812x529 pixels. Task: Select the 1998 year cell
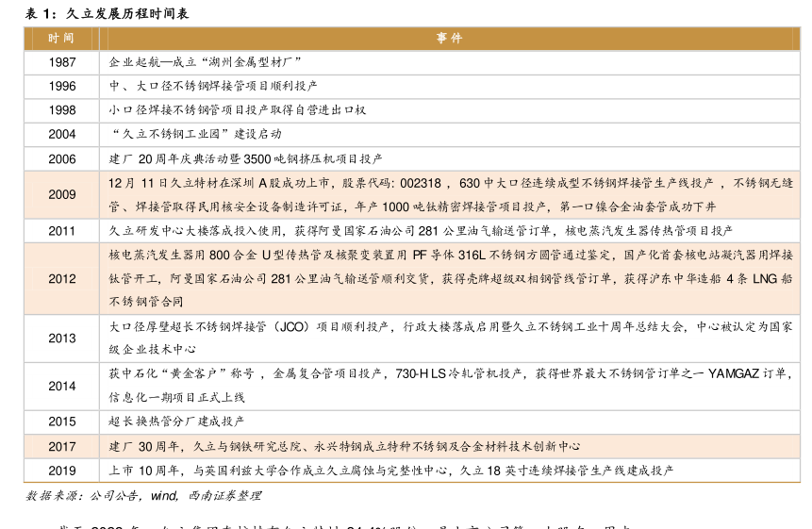click(x=62, y=110)
